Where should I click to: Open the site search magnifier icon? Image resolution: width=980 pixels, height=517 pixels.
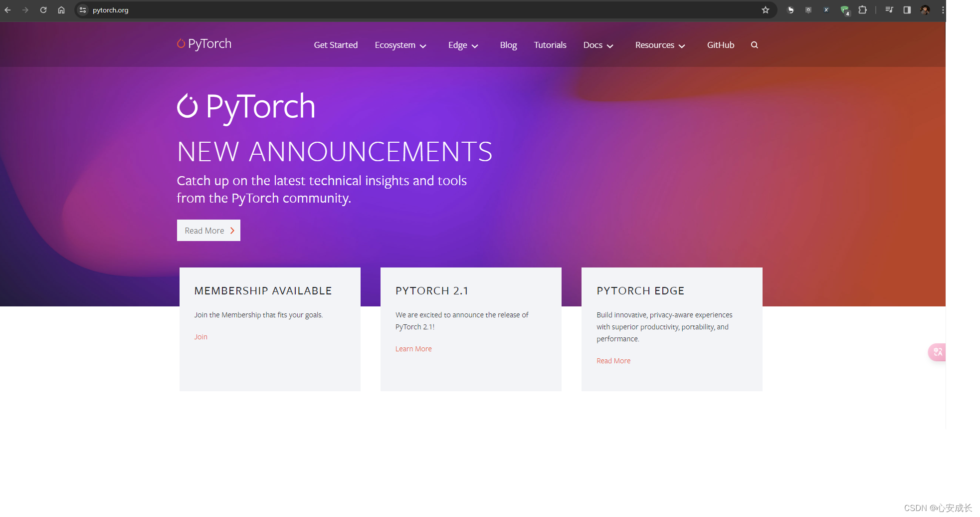pyautogui.click(x=755, y=45)
